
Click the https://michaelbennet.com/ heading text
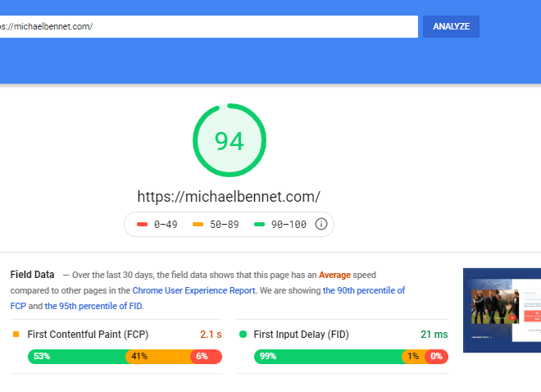[229, 197]
